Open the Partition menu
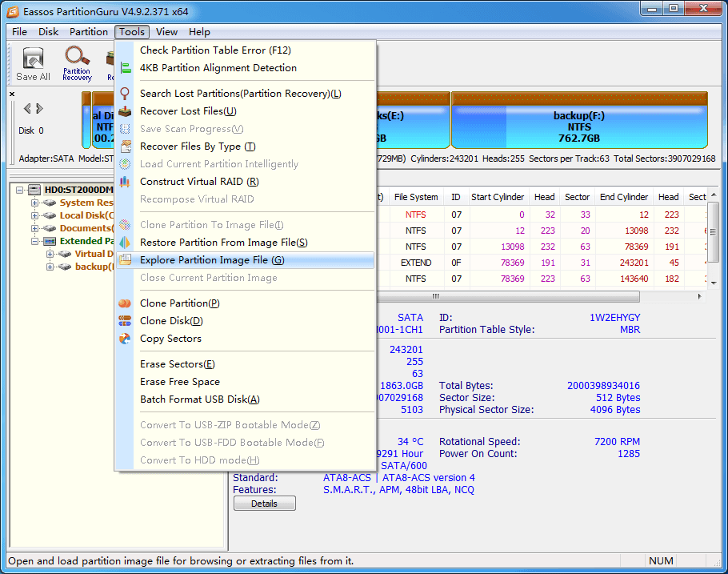 pos(89,31)
